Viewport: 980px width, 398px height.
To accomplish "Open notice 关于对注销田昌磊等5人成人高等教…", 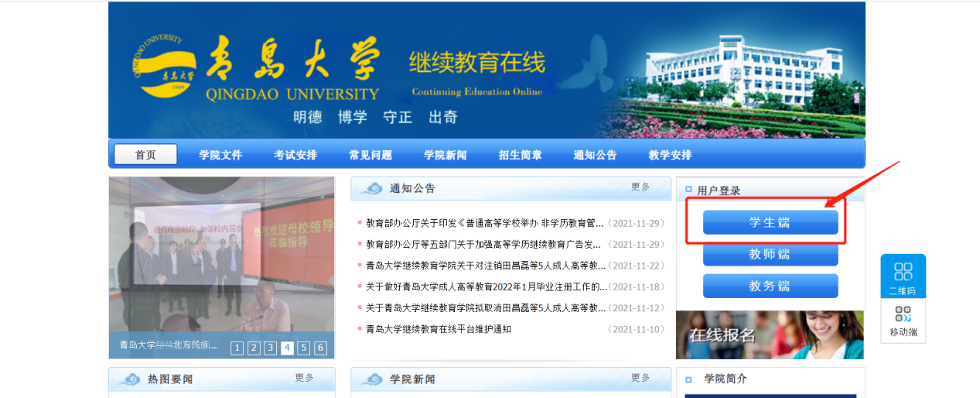I will coord(486,266).
